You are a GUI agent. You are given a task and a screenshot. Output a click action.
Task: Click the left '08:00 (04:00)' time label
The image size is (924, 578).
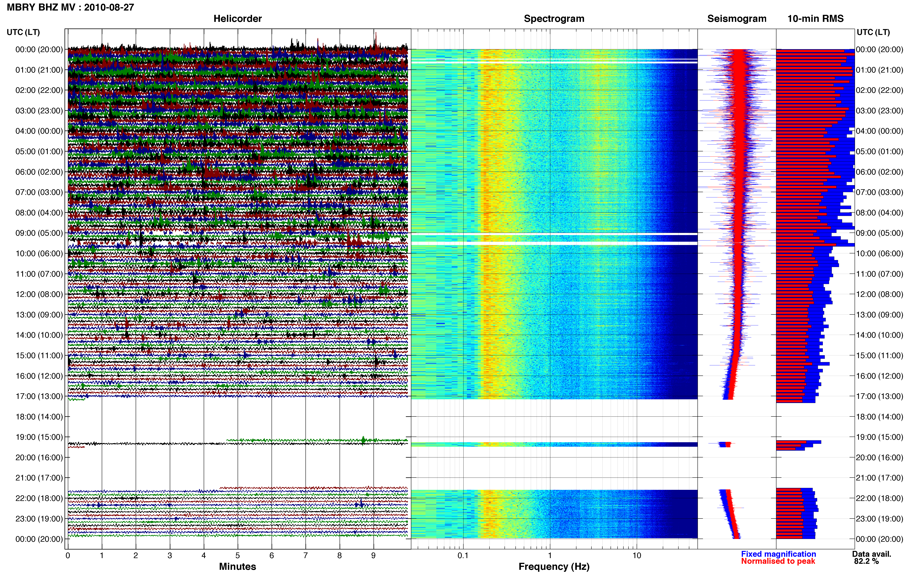tap(39, 213)
